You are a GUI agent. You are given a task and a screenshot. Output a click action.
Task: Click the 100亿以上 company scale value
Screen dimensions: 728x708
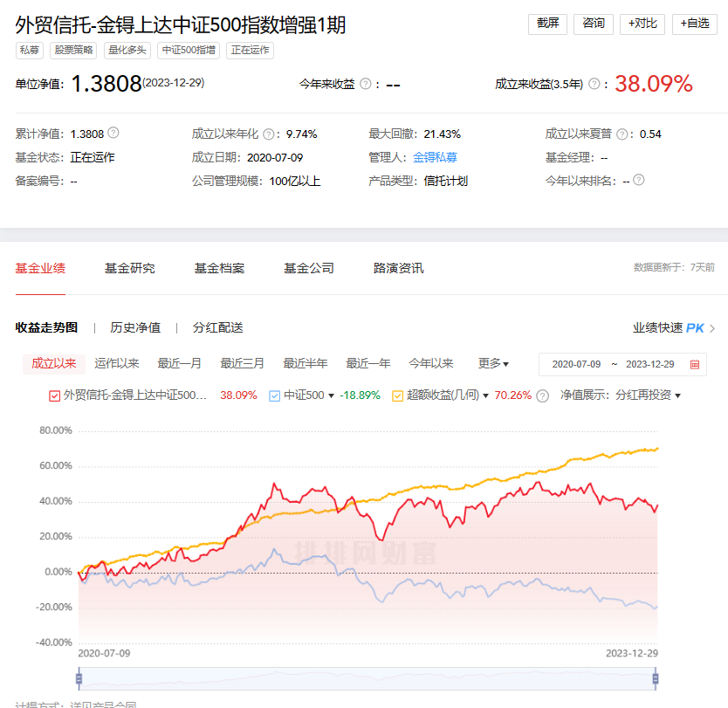click(x=295, y=181)
